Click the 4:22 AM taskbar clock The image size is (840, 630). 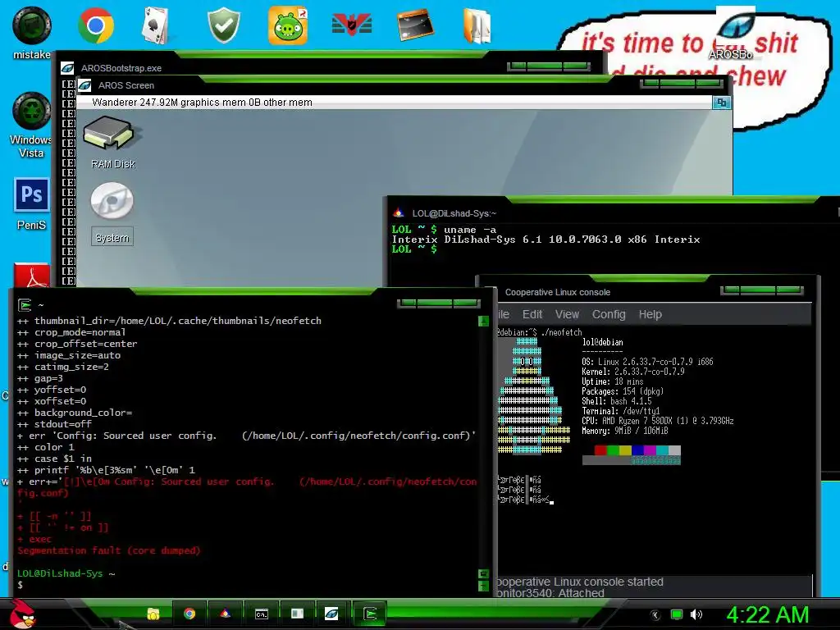(x=768, y=615)
